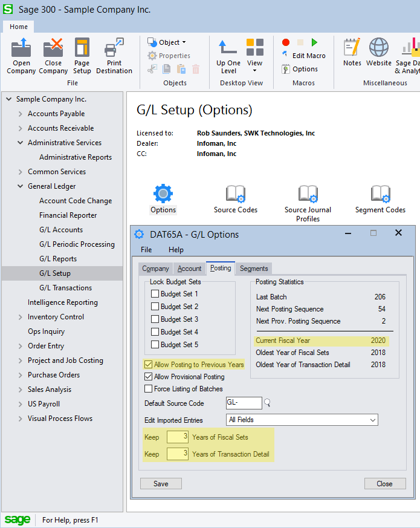Expand the Accounts Payable node
The height and width of the screenshot is (528, 420).
click(x=20, y=114)
